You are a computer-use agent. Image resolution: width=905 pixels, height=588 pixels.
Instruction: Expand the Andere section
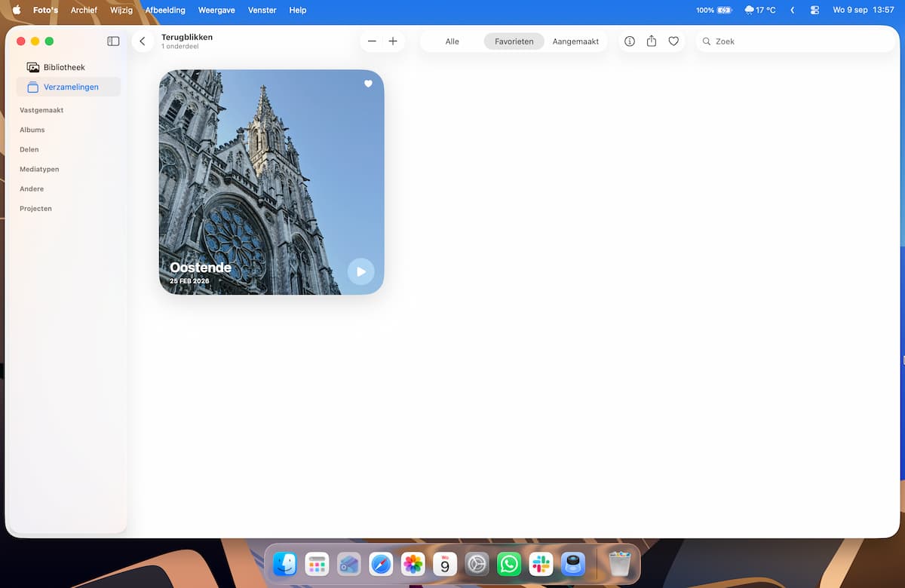click(32, 188)
